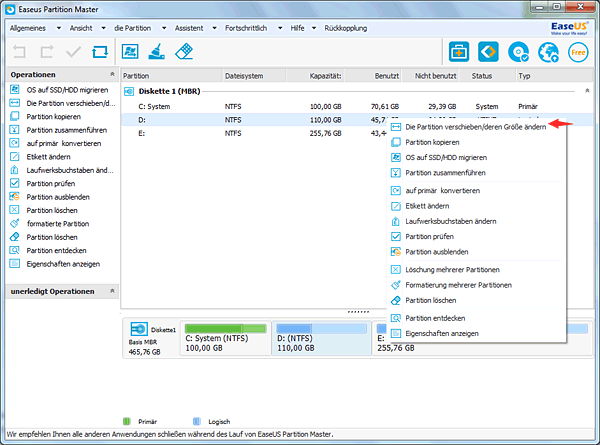Collapse the Operationen panel
The height and width of the screenshot is (445, 600).
click(112, 74)
